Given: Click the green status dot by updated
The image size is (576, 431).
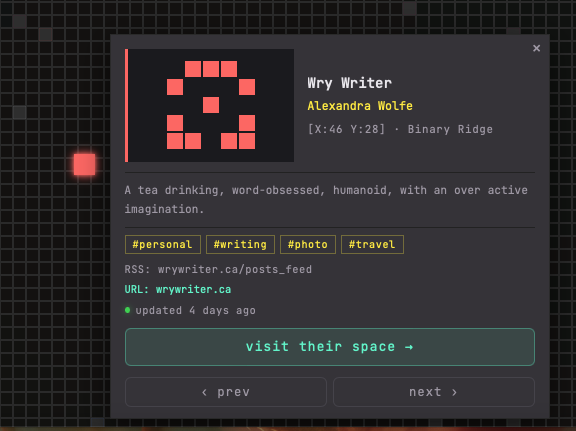Looking at the screenshot, I should [x=127, y=310].
